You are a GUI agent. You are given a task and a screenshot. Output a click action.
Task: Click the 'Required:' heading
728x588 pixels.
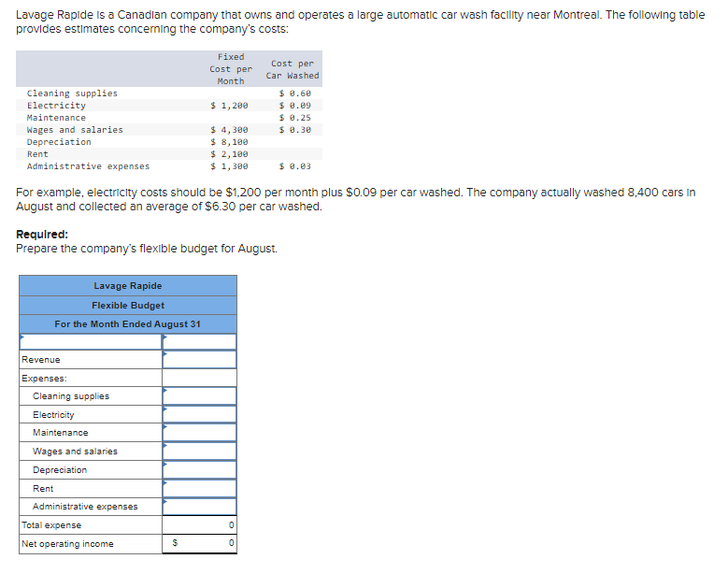point(42,234)
